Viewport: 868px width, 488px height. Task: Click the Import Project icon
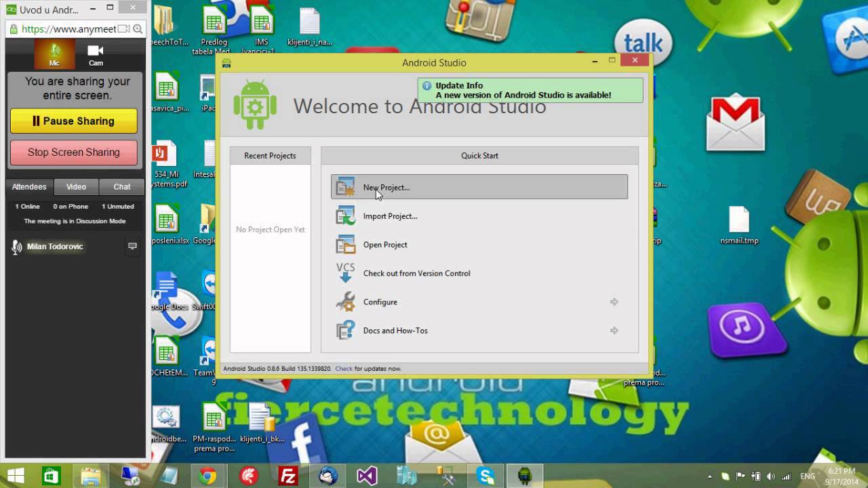pyautogui.click(x=346, y=216)
